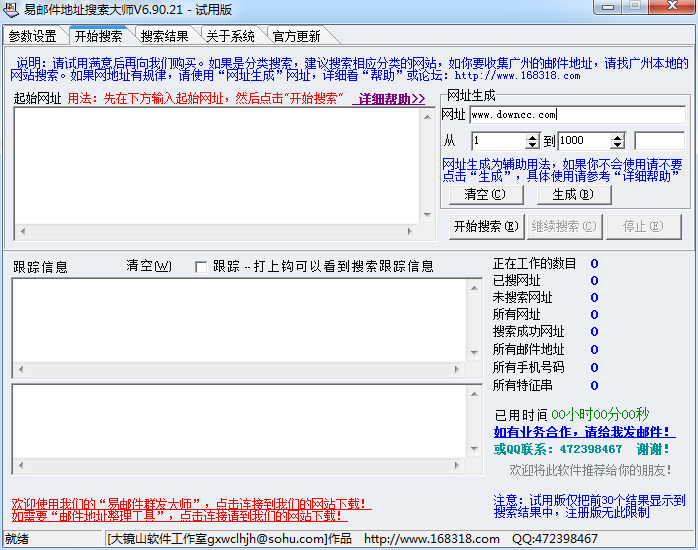Click the 开始搜索(E) button
Viewport: 698px width, 550px height.
(x=486, y=226)
